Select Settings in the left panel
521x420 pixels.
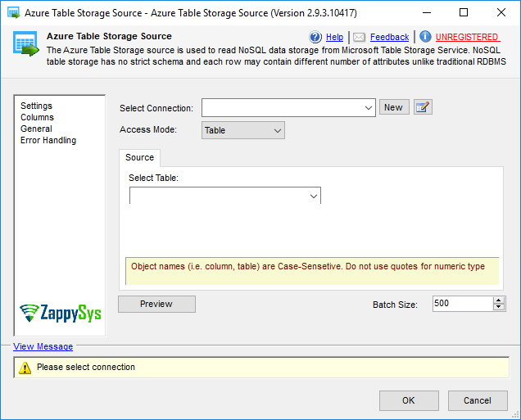pyautogui.click(x=37, y=106)
